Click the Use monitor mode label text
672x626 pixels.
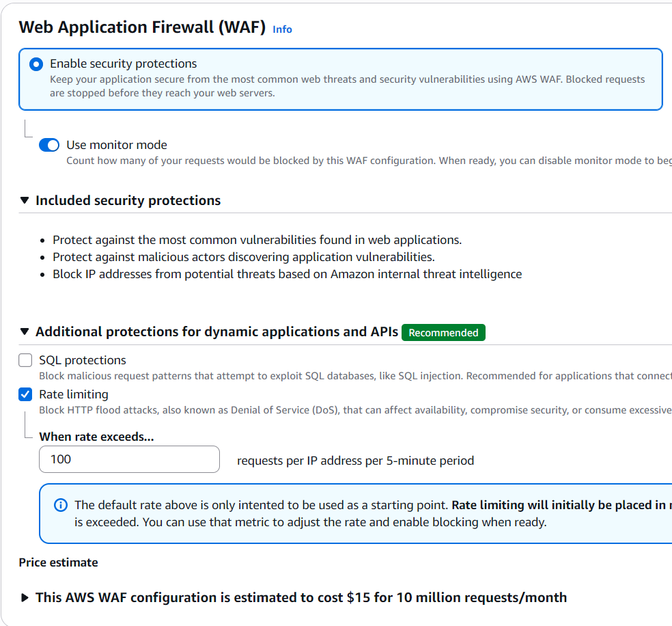point(117,145)
